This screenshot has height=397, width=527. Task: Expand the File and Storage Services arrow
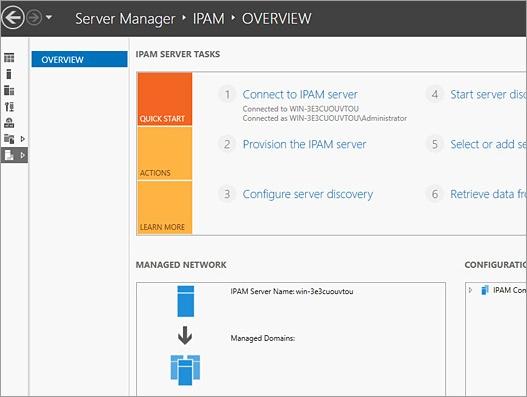click(23, 139)
